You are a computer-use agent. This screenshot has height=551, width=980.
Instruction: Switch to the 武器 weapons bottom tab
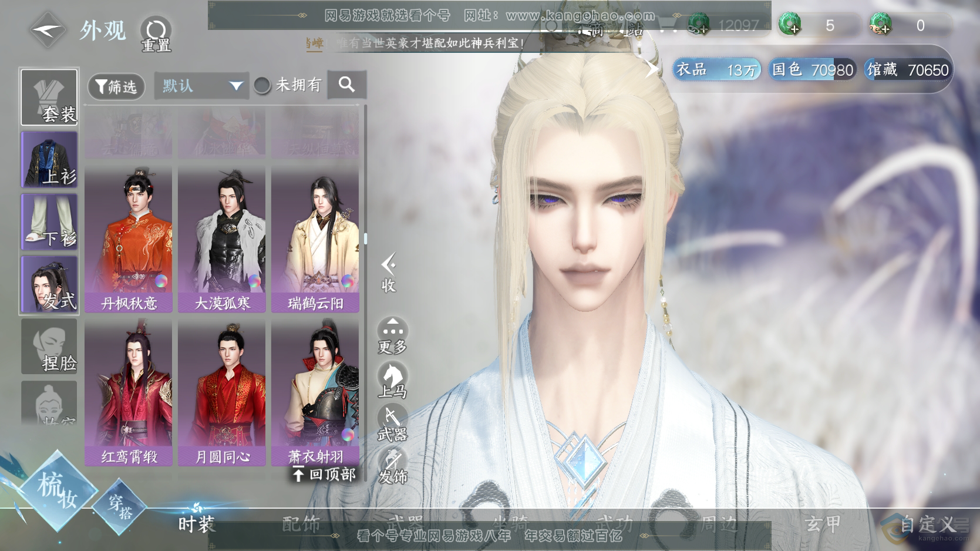(406, 524)
